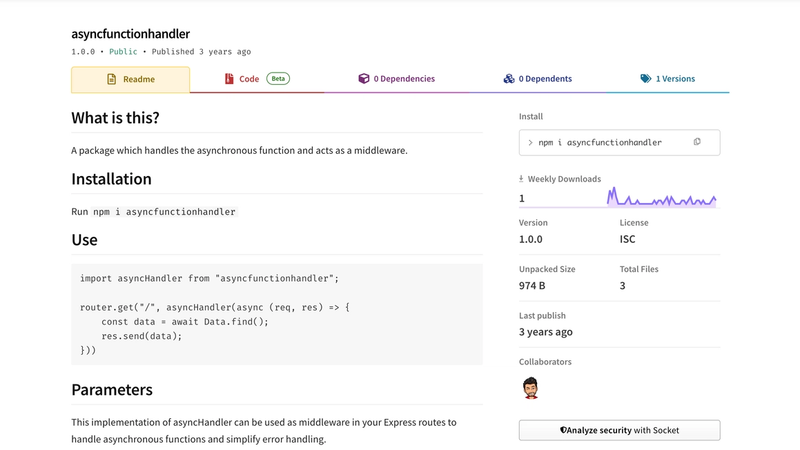Copy the npm install command
The width and height of the screenshot is (800, 450).
[x=697, y=142]
